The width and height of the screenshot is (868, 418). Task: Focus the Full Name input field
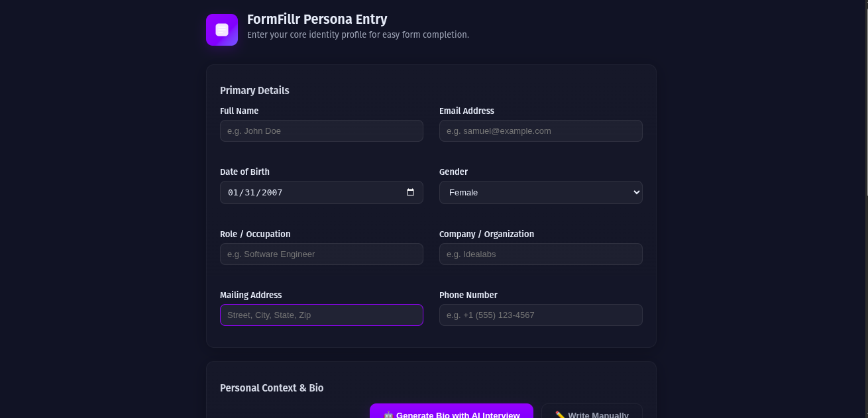coord(321,131)
